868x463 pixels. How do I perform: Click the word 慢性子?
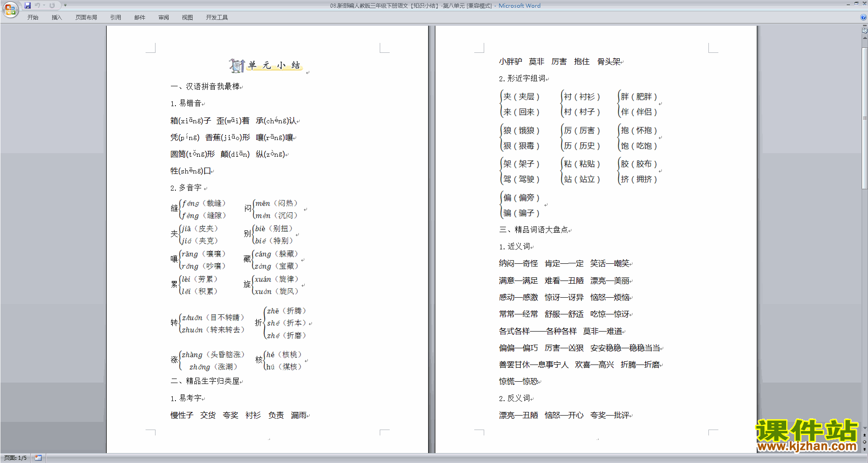[x=182, y=415]
